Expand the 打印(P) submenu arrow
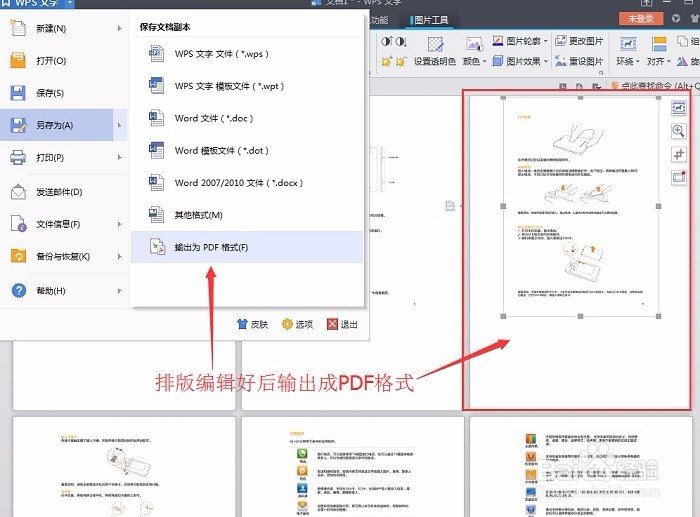Screen dimensions: 700x517 click(x=119, y=158)
